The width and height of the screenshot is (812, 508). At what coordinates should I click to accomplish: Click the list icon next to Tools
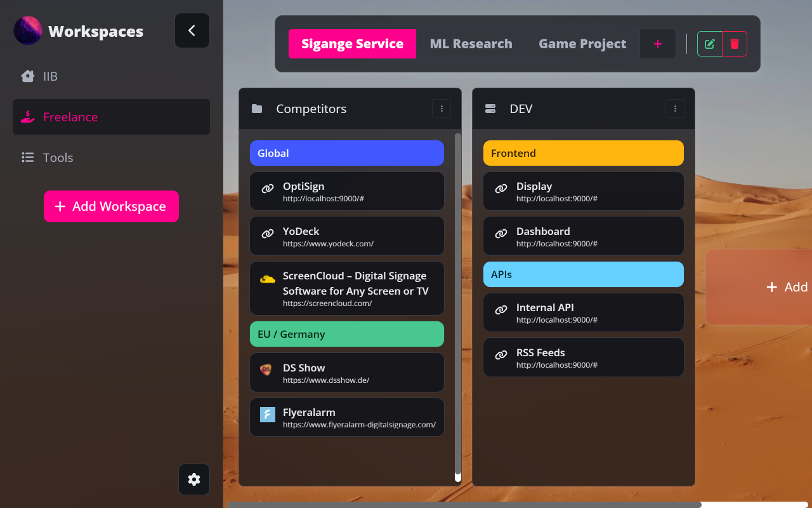(27, 157)
